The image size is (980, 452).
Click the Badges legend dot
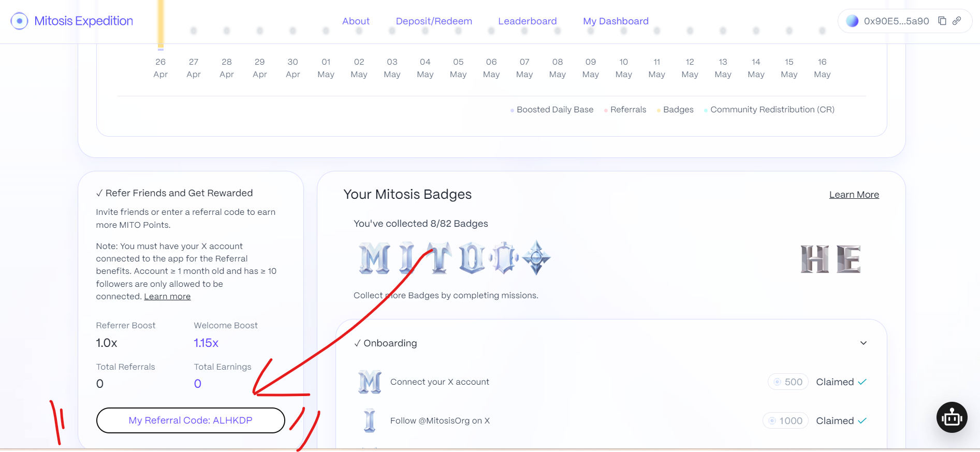pos(659,110)
